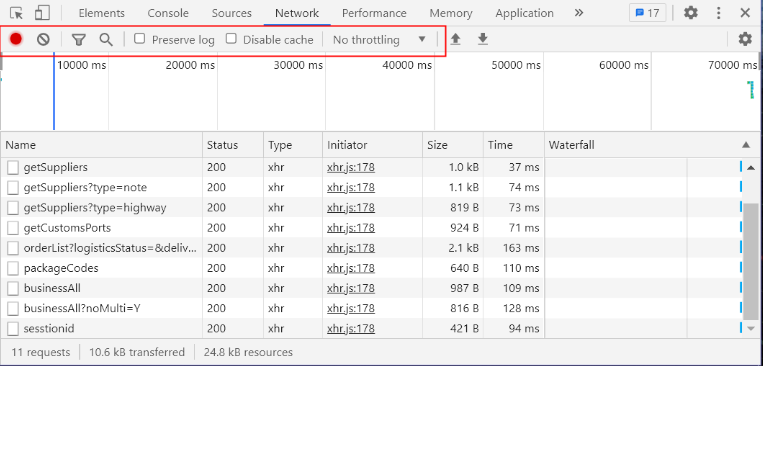Sort requests by Size column
This screenshot has width=763, height=470.
pos(453,145)
